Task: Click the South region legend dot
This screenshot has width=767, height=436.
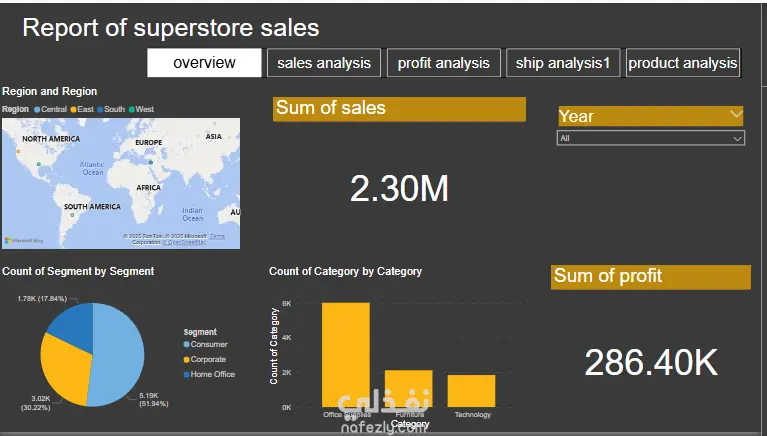Action: [x=100, y=108]
